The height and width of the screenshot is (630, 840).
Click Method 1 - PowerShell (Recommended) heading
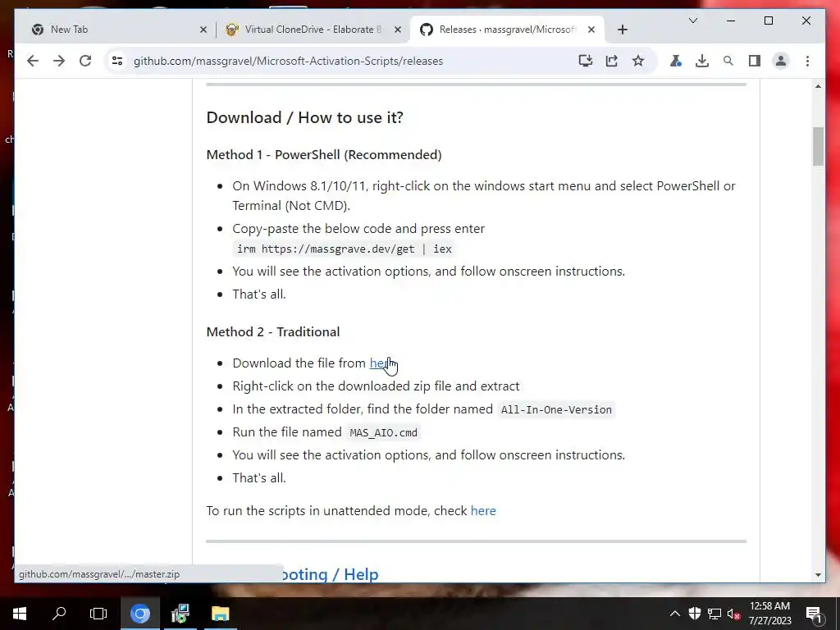tap(323, 155)
